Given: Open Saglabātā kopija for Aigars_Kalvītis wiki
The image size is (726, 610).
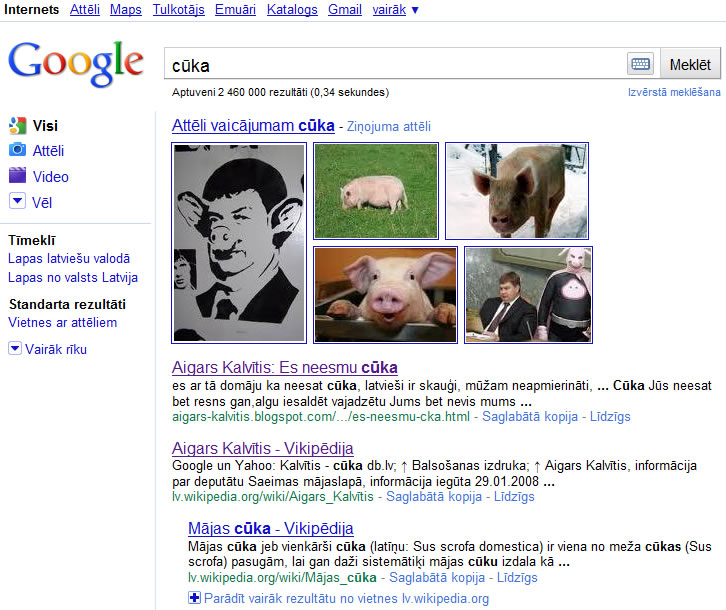Looking at the screenshot, I should tap(434, 497).
